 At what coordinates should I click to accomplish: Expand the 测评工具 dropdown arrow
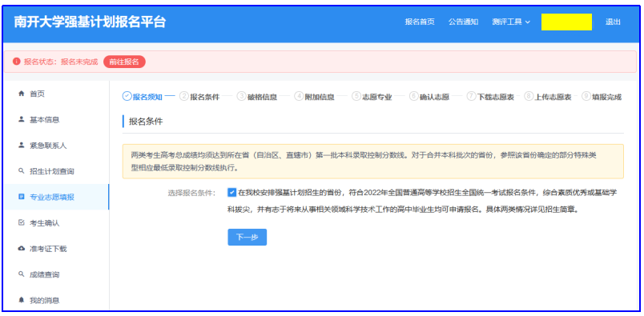tap(527, 22)
